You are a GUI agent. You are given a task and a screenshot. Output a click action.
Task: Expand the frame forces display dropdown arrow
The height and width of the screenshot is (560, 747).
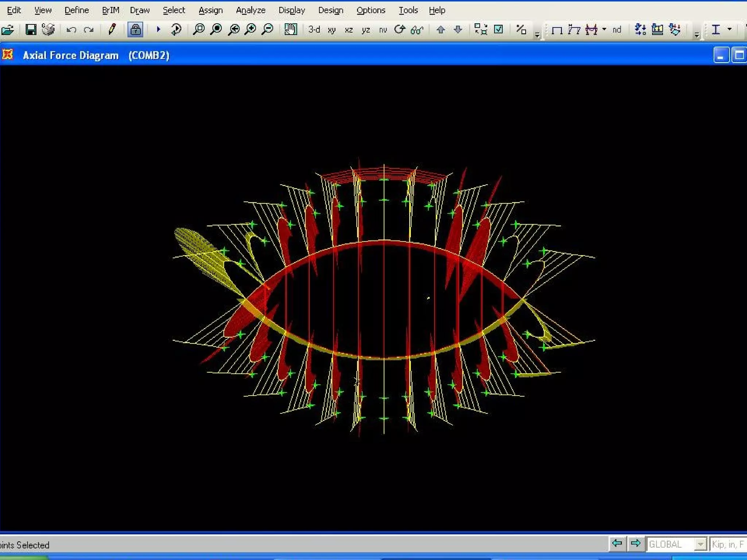pyautogui.click(x=604, y=29)
